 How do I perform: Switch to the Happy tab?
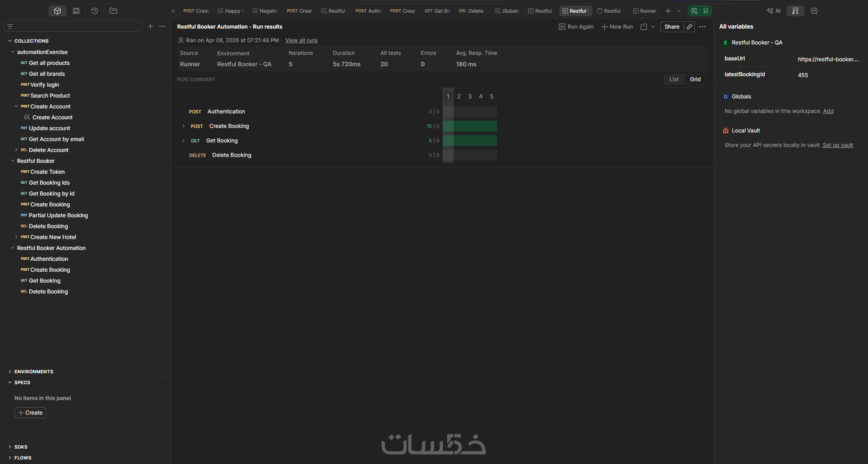[231, 11]
